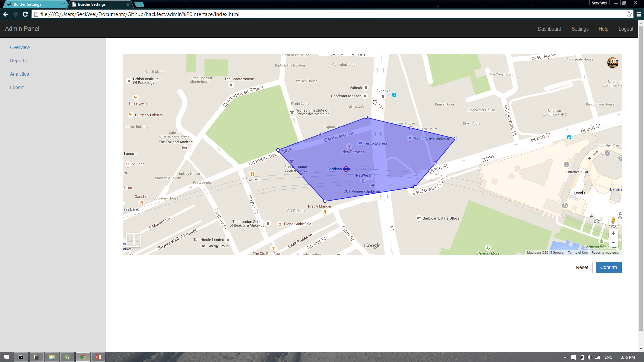Image resolution: width=644 pixels, height=362 pixels.
Task: Open Chrome from the taskbar
Action: pyautogui.click(x=83, y=357)
